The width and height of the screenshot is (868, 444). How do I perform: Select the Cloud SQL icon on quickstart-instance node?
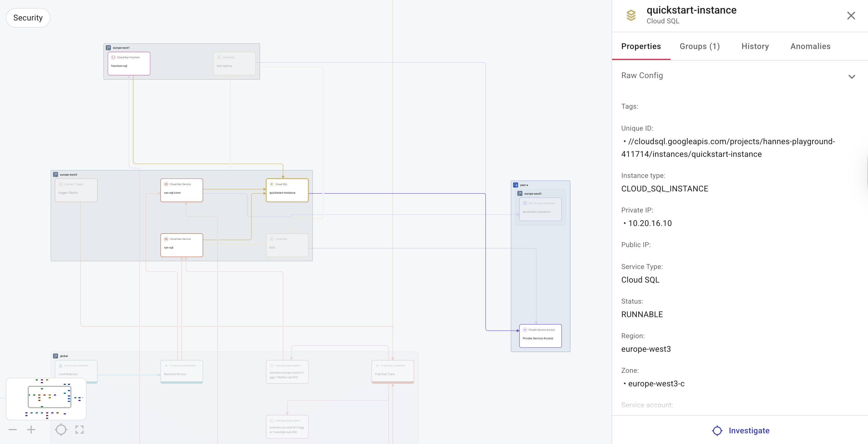[x=271, y=185]
